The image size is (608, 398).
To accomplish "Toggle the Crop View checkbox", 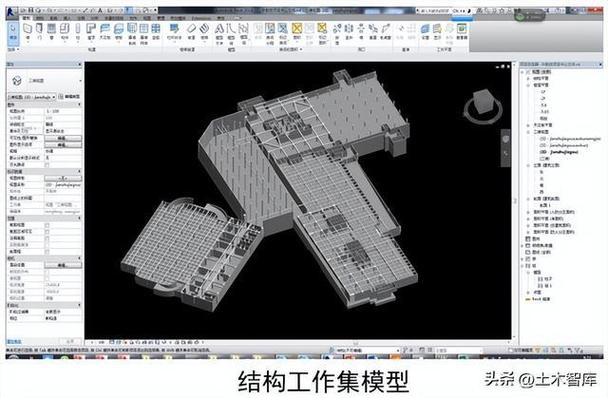I will pos(47,225).
